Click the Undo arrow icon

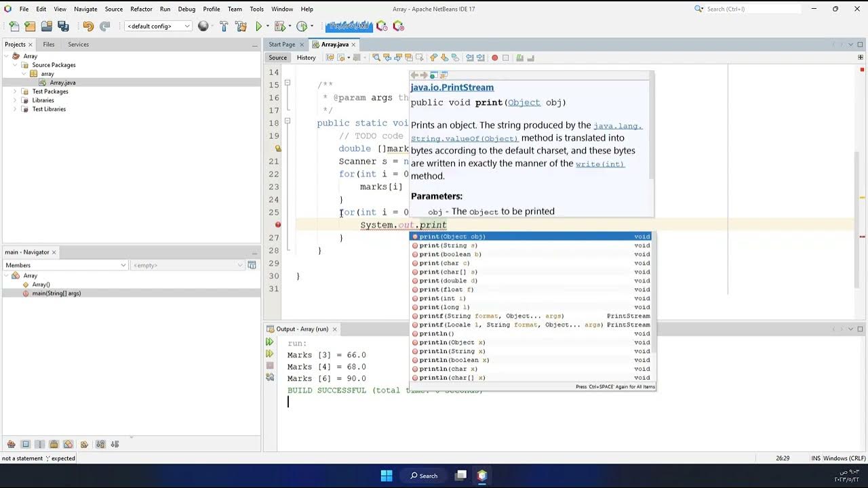[88, 26]
